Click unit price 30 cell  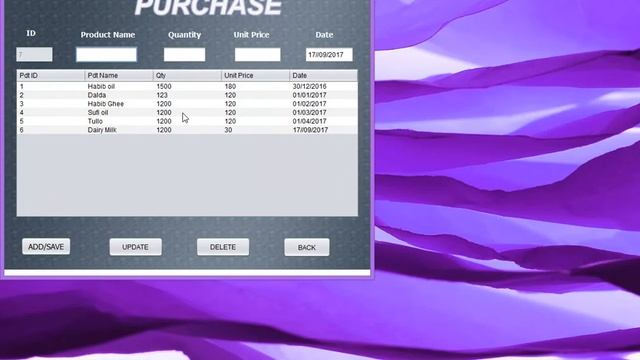228,130
